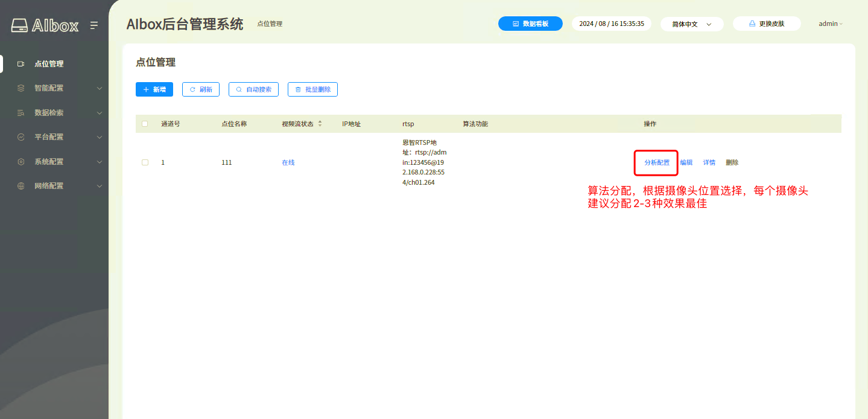Select the 网络配置 sidebar menu item
The width and height of the screenshot is (868, 419).
49,186
